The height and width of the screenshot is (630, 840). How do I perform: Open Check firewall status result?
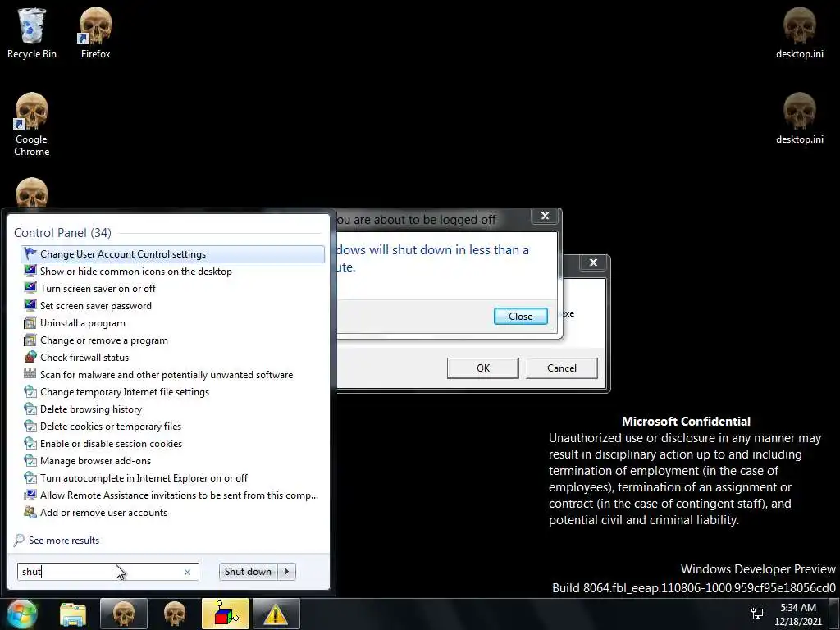[x=172, y=358]
